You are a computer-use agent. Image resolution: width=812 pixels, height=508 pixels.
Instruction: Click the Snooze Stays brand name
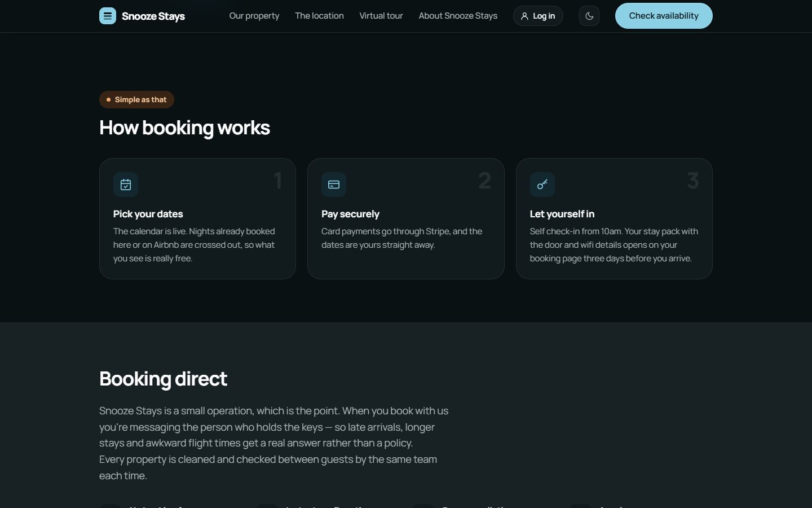click(153, 16)
